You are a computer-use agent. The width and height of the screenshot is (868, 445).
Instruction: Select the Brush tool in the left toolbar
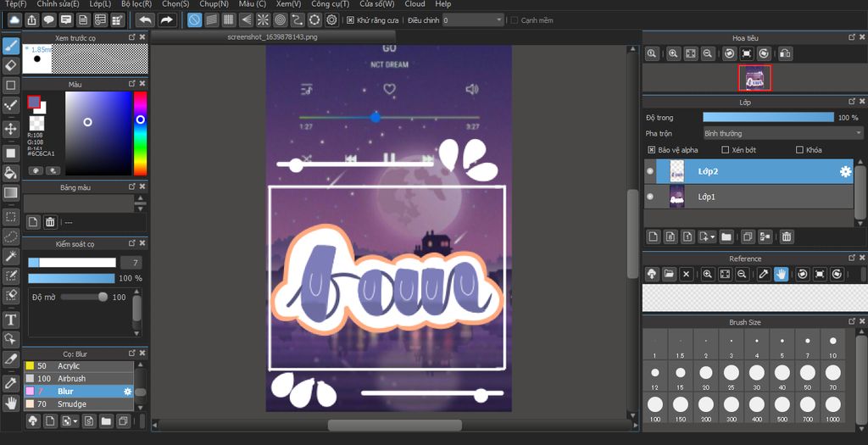[x=11, y=46]
